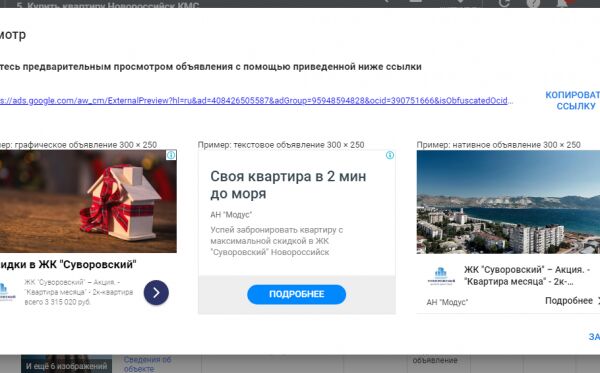The height and width of the screenshot is (373, 600).
Task: Click the building logo in the native ad
Action: (x=441, y=276)
